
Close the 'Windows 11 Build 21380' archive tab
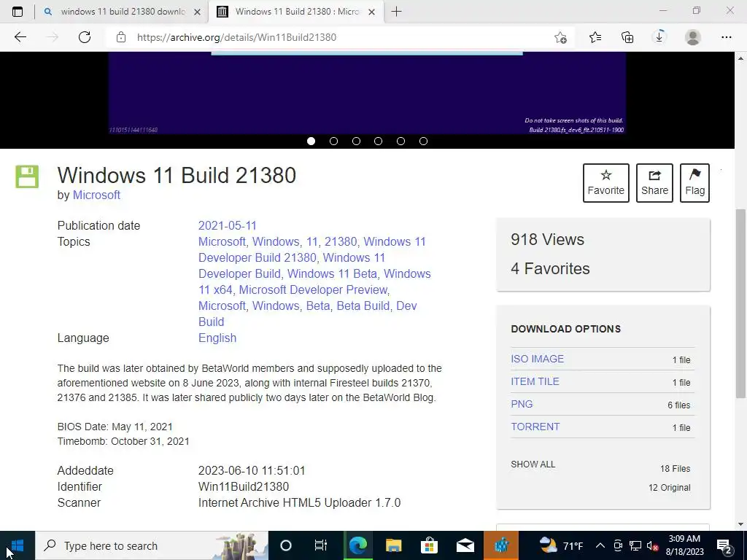pyautogui.click(x=371, y=12)
